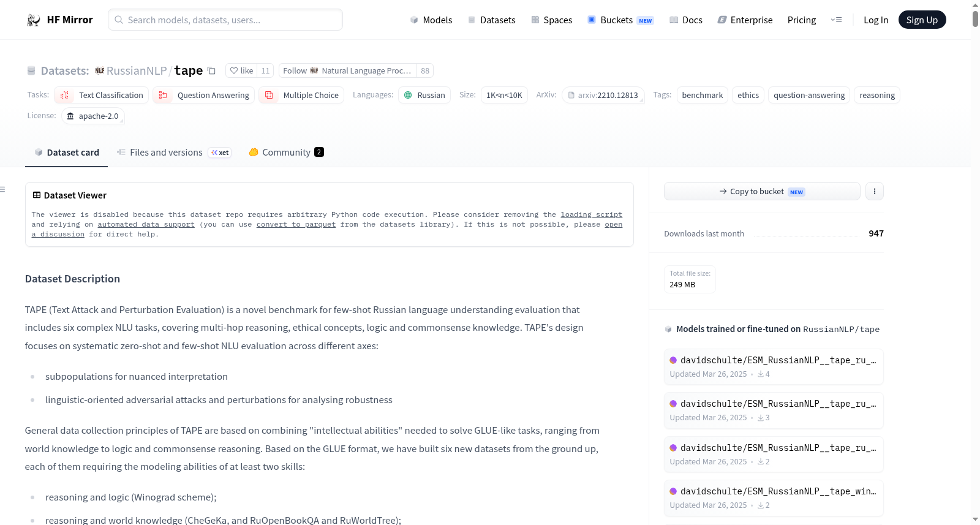Screen dimensions: 980x525
Task: Click the HF Mirror logo icon
Action: 33,20
